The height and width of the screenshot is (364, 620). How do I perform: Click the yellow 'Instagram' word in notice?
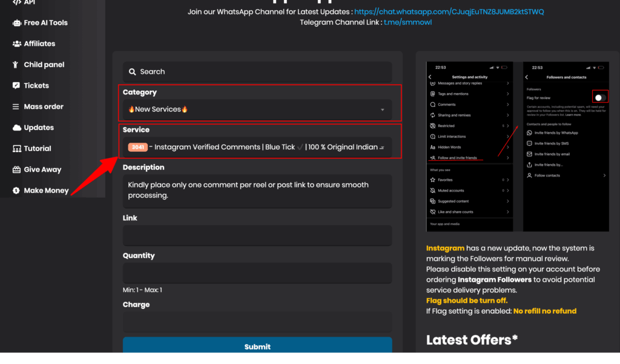(445, 249)
